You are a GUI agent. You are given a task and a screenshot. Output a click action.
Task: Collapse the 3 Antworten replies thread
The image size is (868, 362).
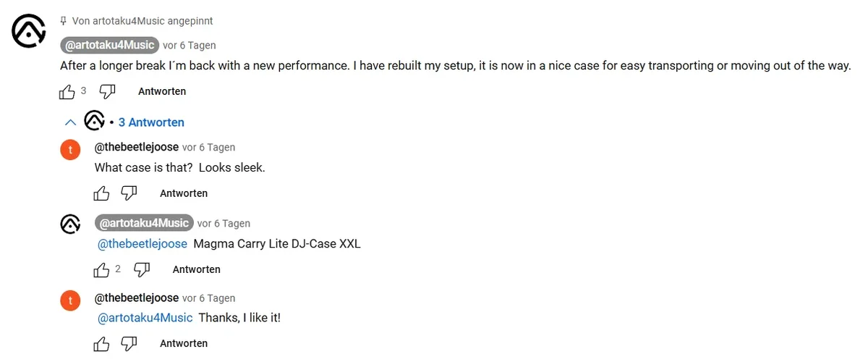pos(151,122)
